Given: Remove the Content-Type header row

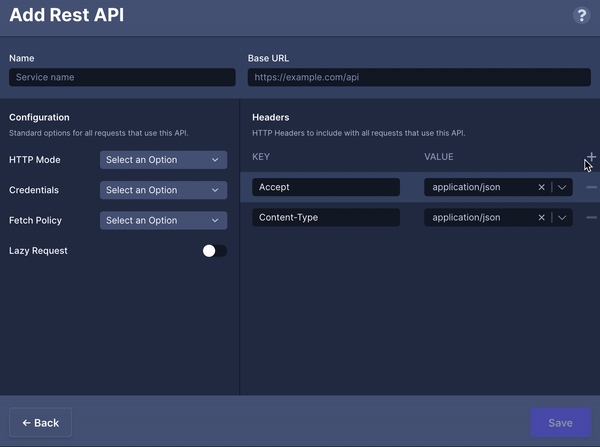Looking at the screenshot, I should coord(591,217).
